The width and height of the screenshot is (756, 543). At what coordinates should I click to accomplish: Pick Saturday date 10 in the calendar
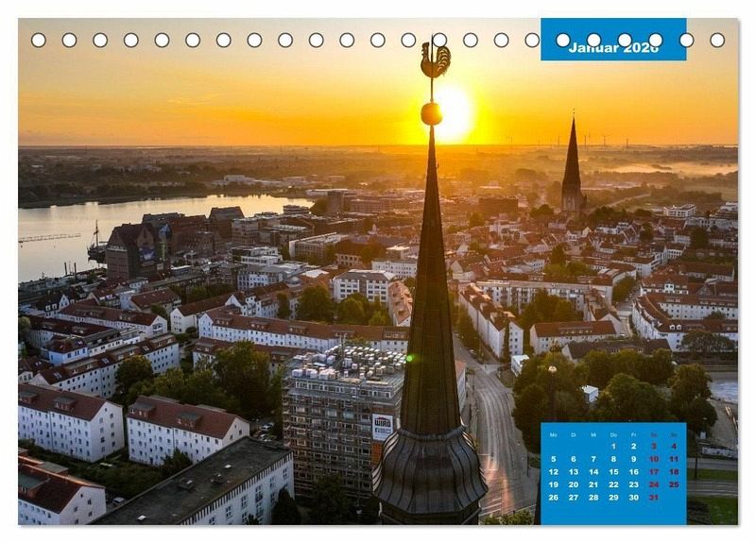click(654, 459)
